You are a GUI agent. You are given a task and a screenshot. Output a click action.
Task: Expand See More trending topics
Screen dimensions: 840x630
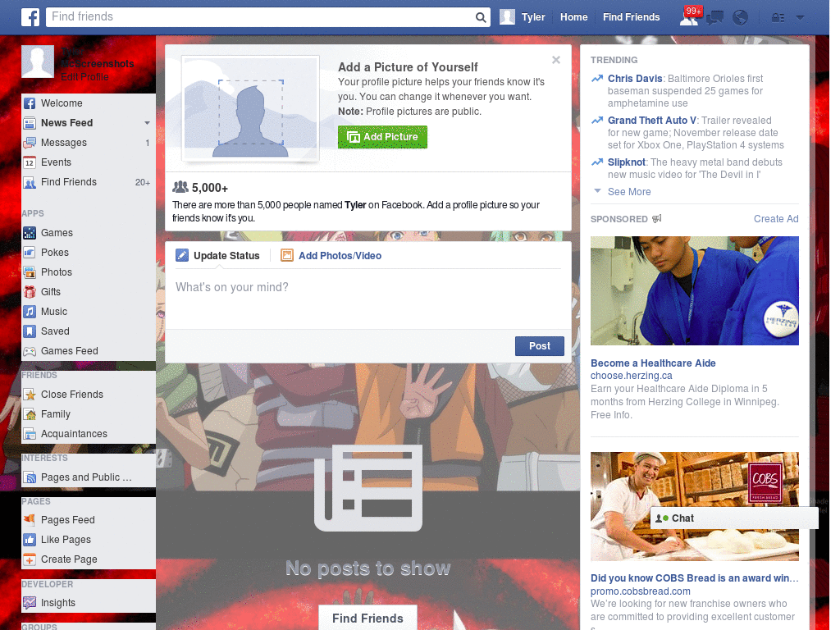point(629,192)
